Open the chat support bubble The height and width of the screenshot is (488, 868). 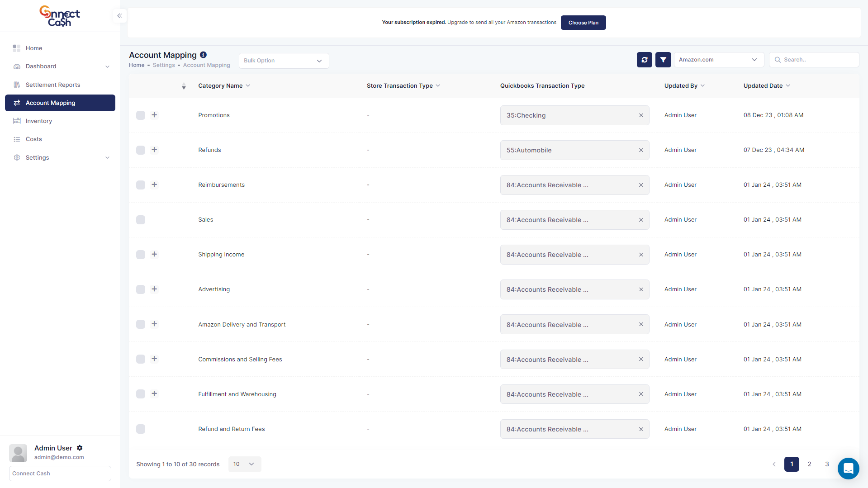pos(848,468)
